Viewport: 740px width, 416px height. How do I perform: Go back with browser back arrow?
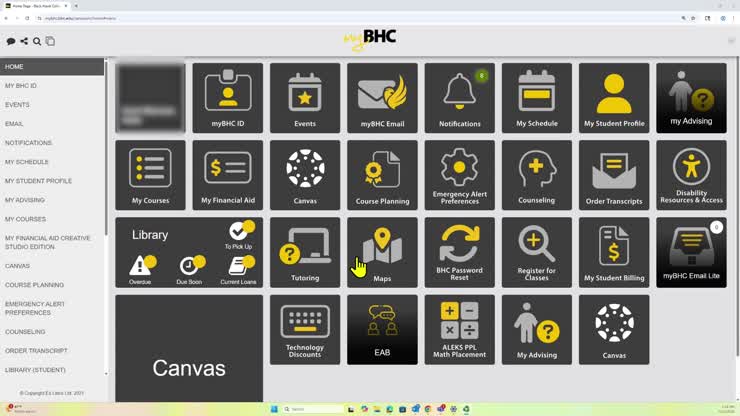point(6,18)
